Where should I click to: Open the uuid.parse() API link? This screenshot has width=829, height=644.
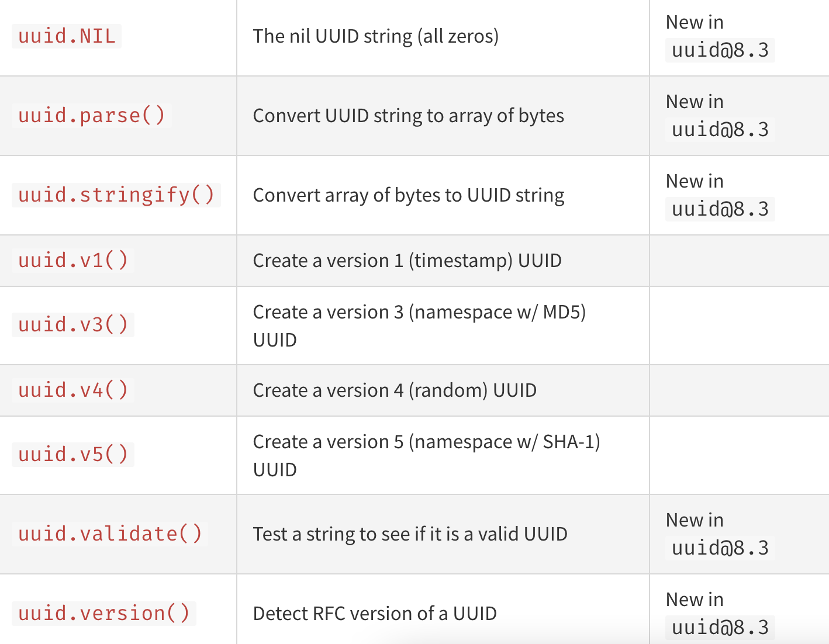click(91, 116)
